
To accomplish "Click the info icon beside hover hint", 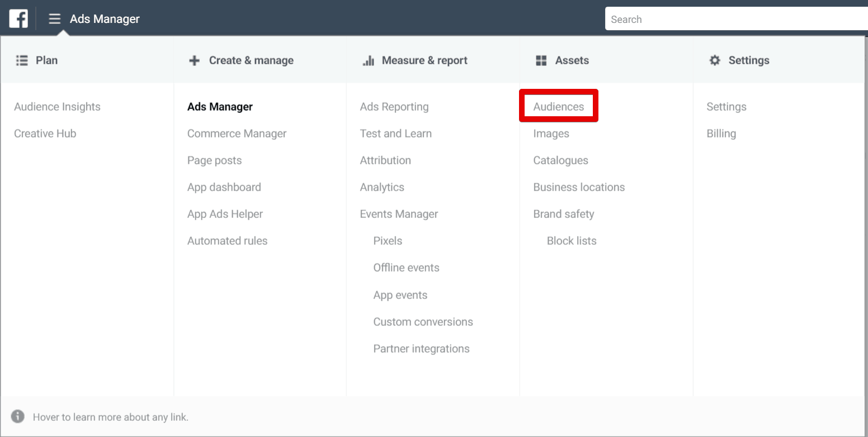I will 18,417.
